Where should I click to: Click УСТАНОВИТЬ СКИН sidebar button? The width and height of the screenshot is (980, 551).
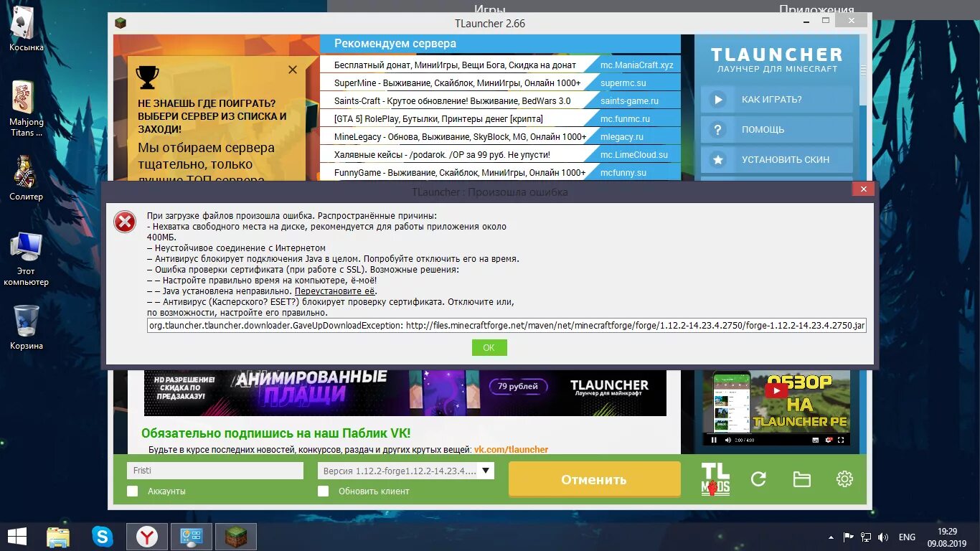click(777, 160)
